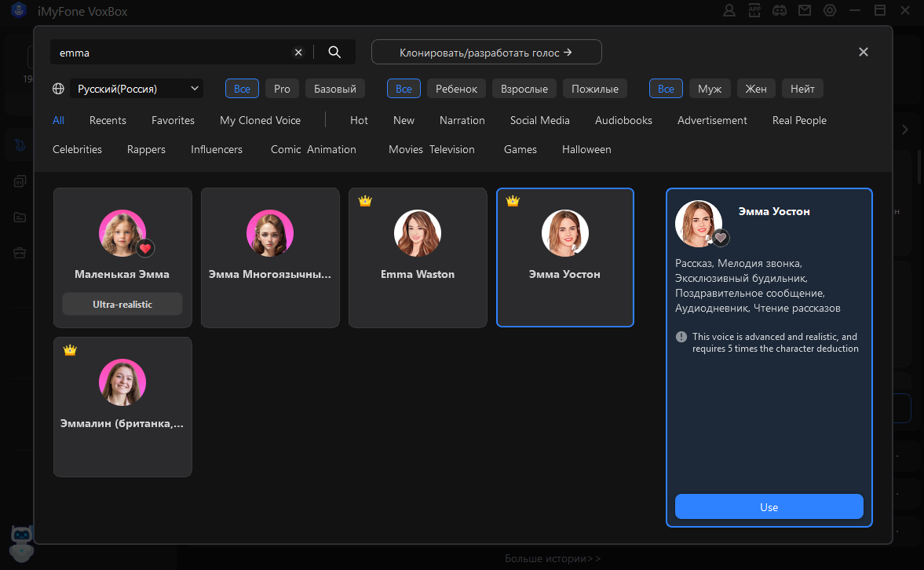Select the Пожилые age filter
Viewport: 924px width, 570px height.
pyautogui.click(x=594, y=89)
